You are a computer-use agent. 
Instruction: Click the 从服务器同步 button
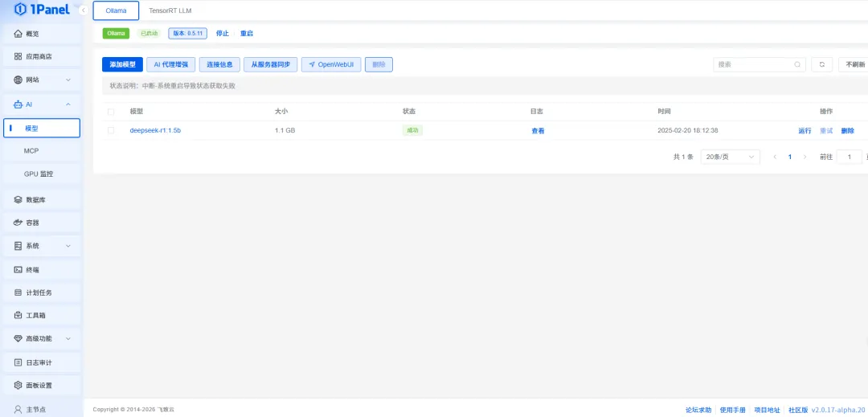click(271, 65)
